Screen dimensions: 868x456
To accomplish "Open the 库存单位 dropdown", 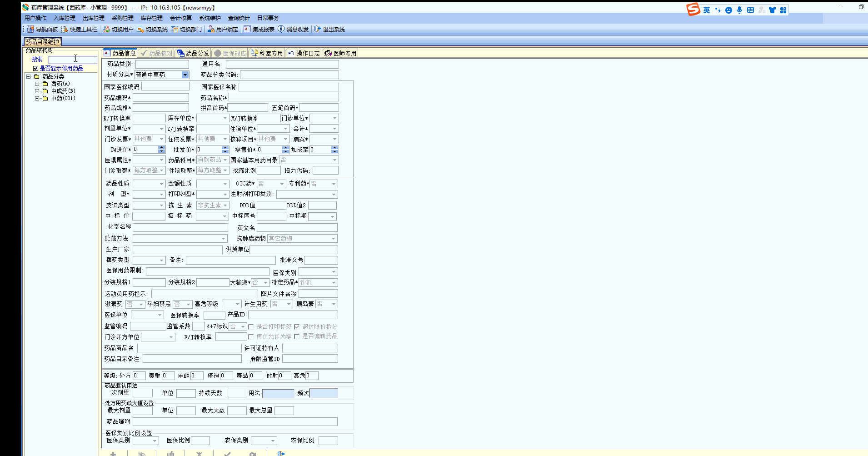I will pyautogui.click(x=225, y=118).
